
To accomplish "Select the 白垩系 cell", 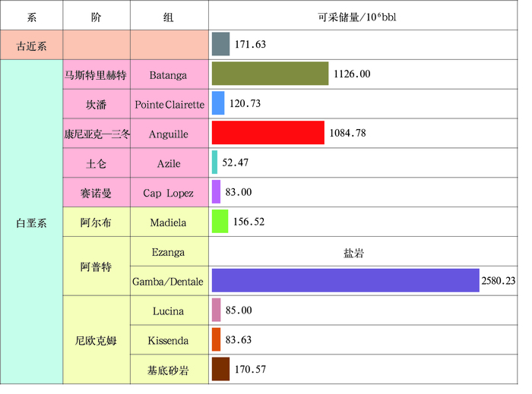I will click(32, 223).
